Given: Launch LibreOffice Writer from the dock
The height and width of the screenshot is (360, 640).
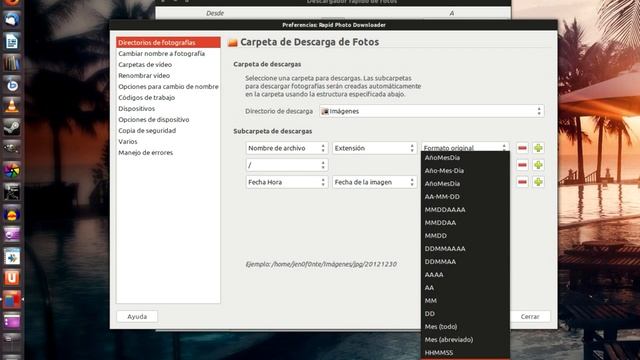Looking at the screenshot, I should (x=11, y=41).
